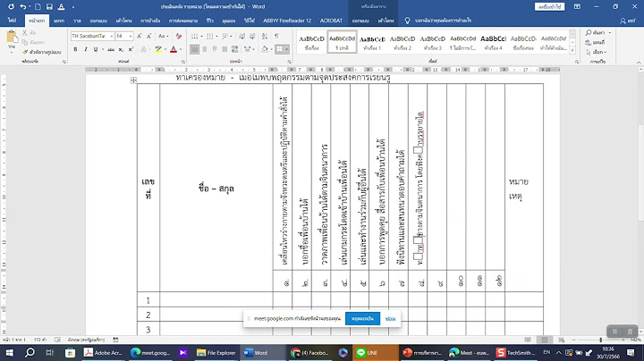The width and height of the screenshot is (644, 361).
Task: Open the ABBYY FineReader 12 tab
Action: pos(287,20)
